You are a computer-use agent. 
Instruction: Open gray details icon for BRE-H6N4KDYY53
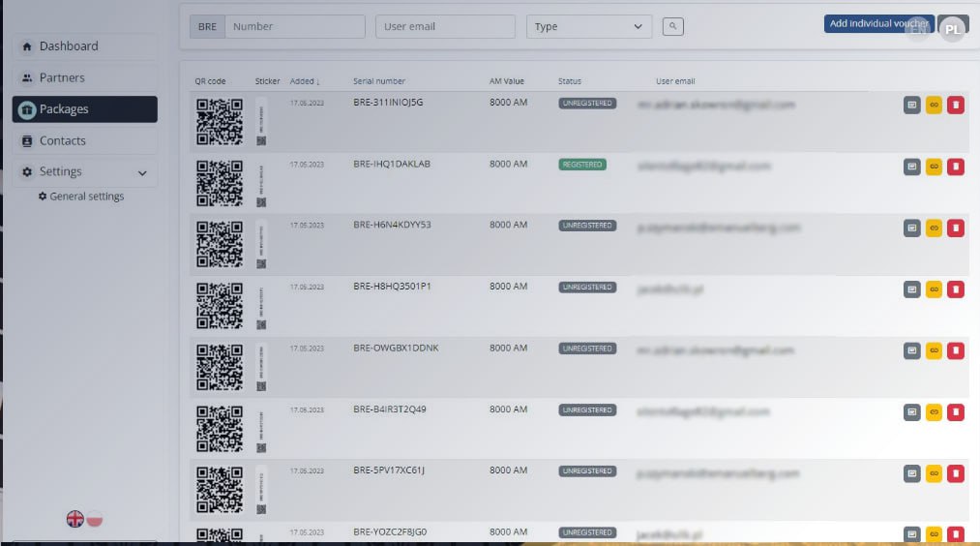coord(911,228)
